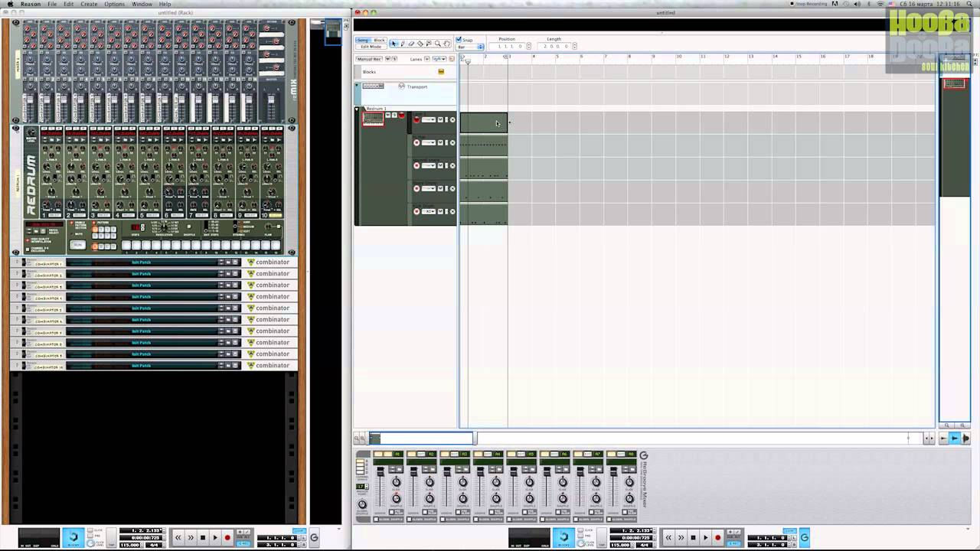Screen dimensions: 980x551
Task: Select the Mute tool in sequencer toolbar
Action: (x=429, y=44)
